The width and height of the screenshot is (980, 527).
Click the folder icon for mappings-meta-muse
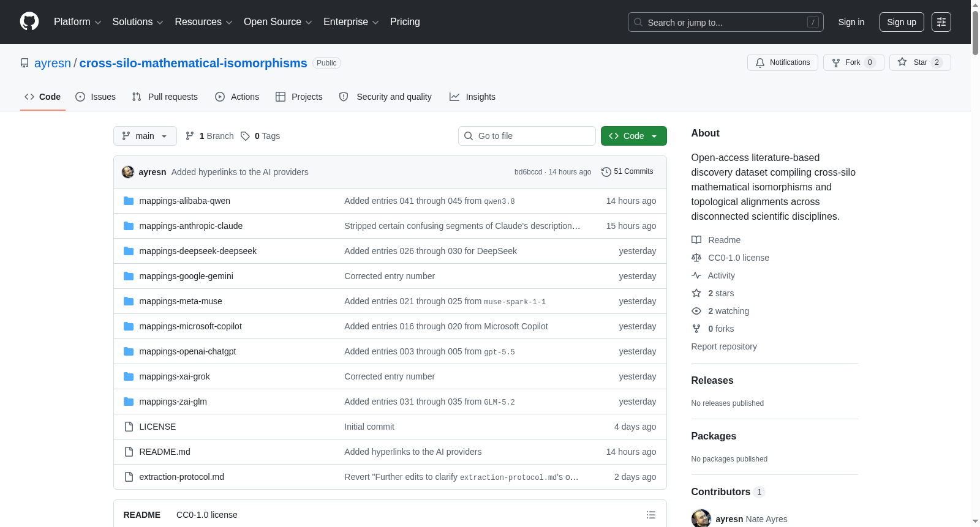point(129,301)
